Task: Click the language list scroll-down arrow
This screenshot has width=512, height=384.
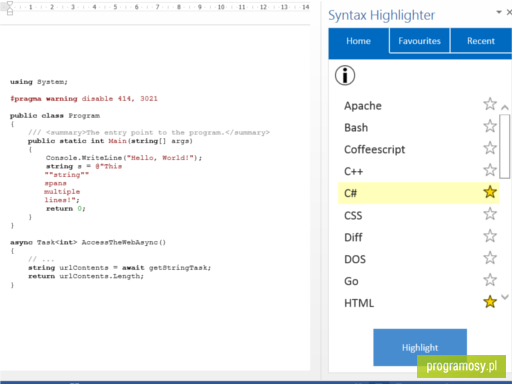Action: 505,297
